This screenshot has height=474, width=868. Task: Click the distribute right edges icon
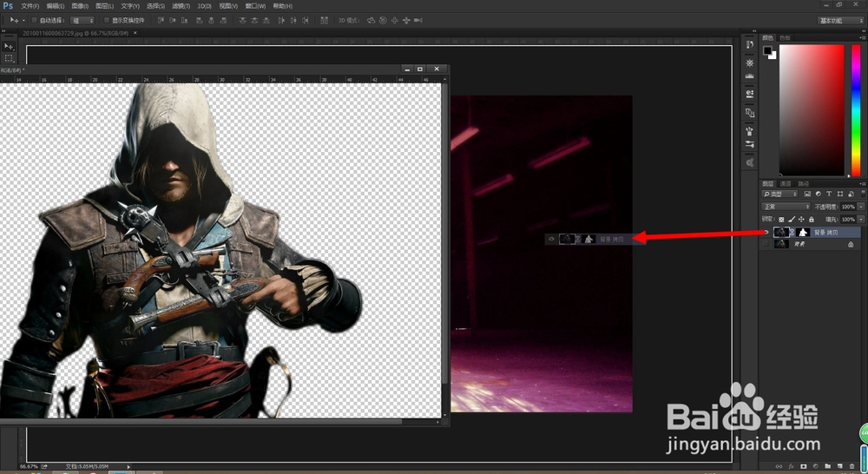(x=305, y=20)
